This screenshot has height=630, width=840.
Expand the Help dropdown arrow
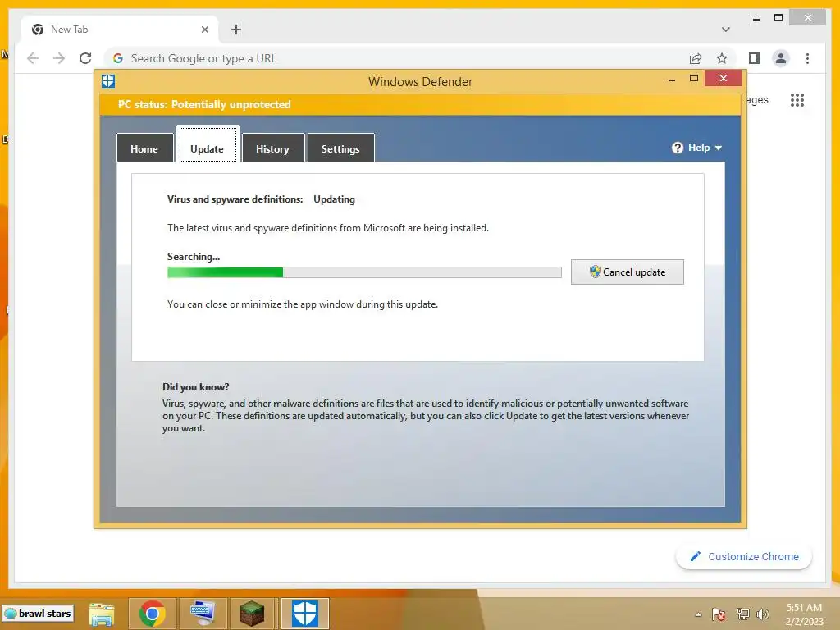[x=719, y=148]
